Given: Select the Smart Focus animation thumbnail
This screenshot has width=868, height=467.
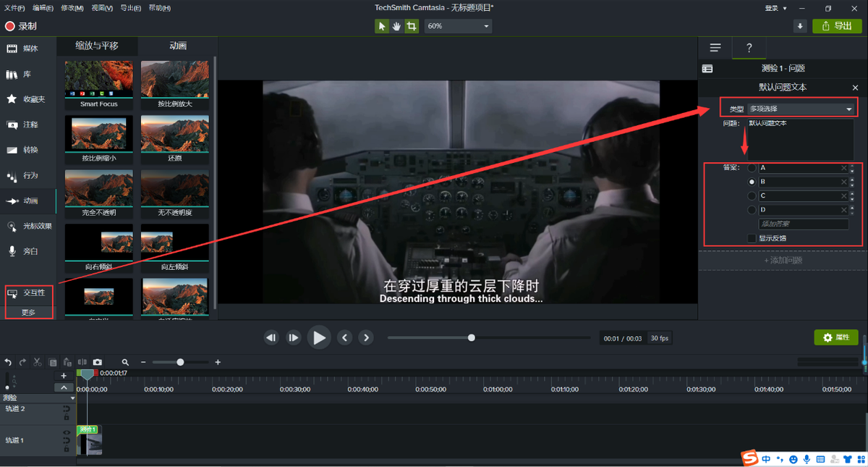Looking at the screenshot, I should tap(99, 84).
